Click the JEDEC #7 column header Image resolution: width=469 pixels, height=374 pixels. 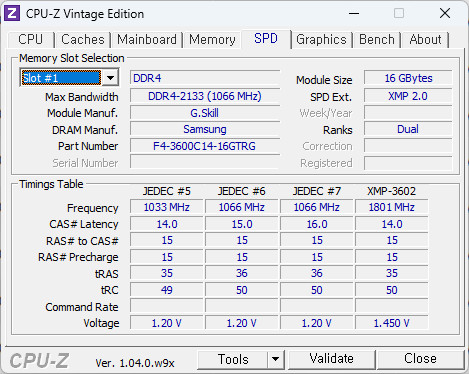317,191
